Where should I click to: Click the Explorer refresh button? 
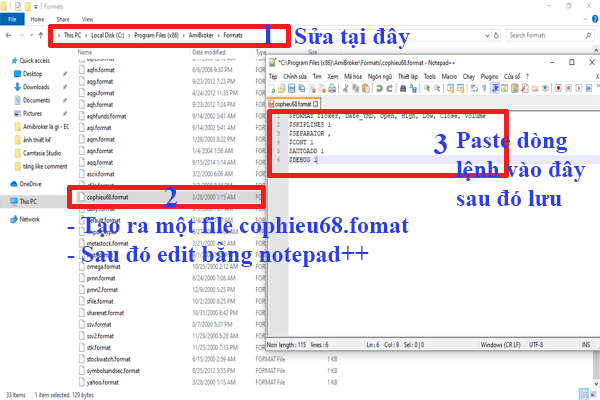(496, 35)
